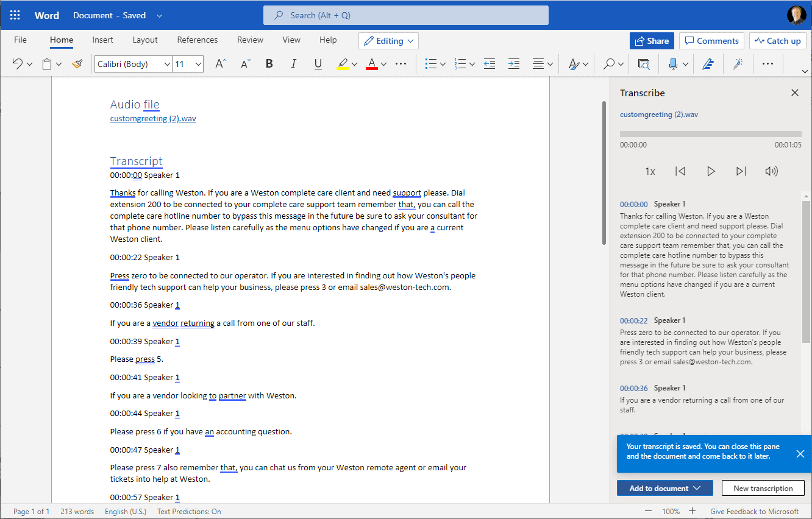Expand bullet library dropdown arrow
The height and width of the screenshot is (519, 812).
(x=443, y=64)
